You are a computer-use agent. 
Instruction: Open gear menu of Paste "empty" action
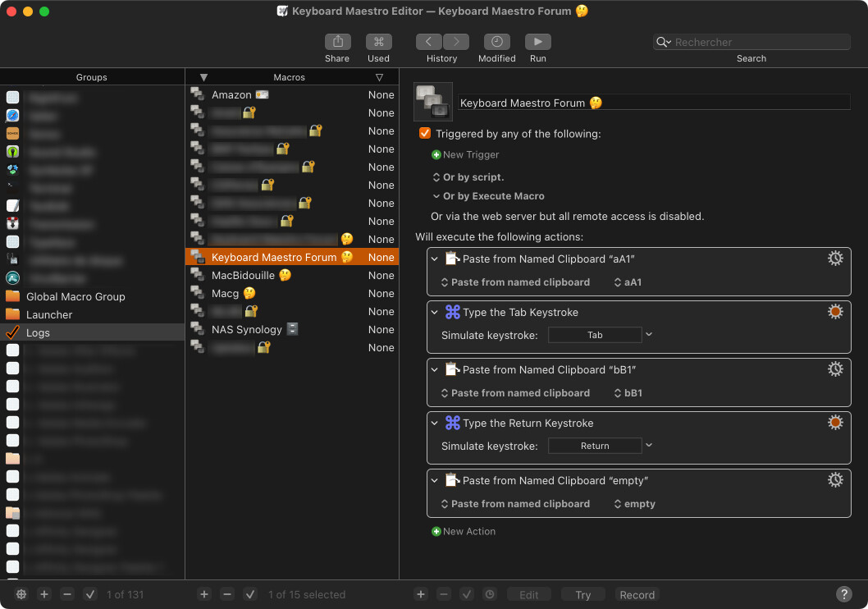tap(835, 479)
